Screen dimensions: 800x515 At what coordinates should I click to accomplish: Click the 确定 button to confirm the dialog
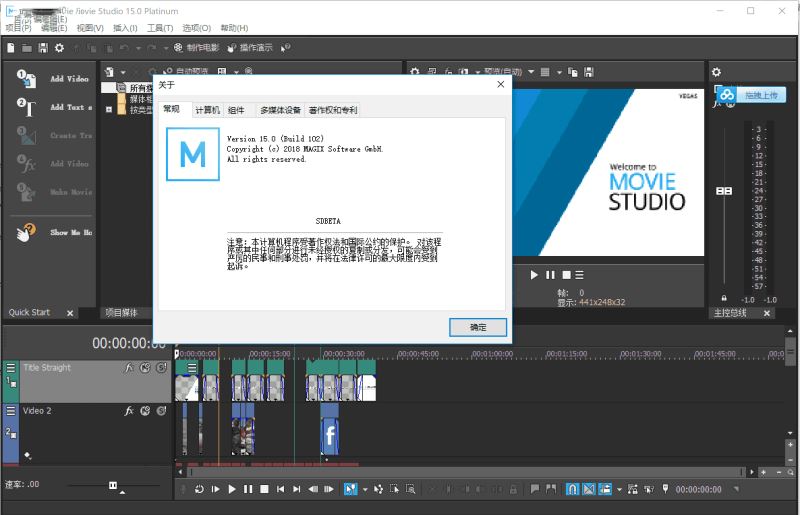478,327
